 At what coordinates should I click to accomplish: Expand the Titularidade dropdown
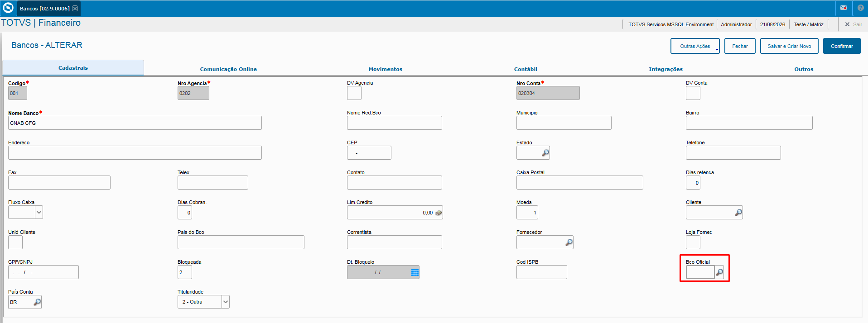click(226, 302)
